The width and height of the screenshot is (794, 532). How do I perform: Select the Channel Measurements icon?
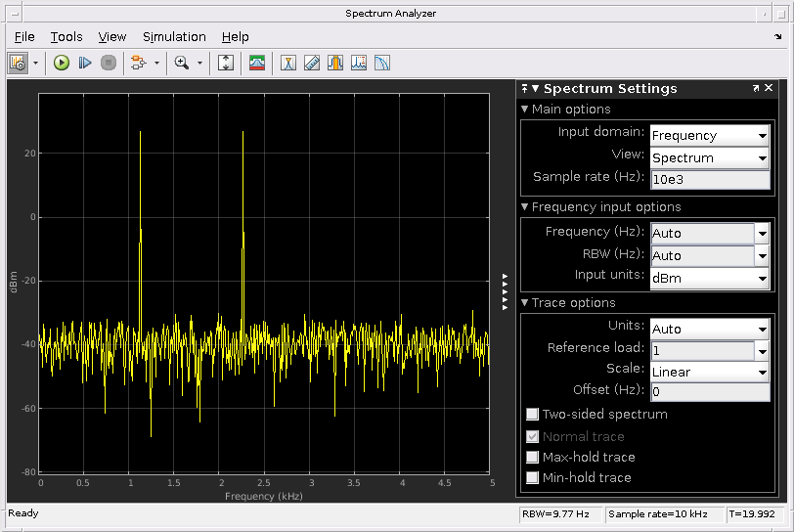[335, 63]
